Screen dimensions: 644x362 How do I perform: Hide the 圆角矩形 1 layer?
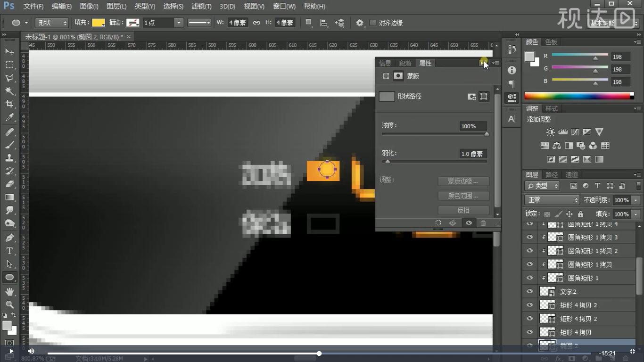(x=530, y=278)
